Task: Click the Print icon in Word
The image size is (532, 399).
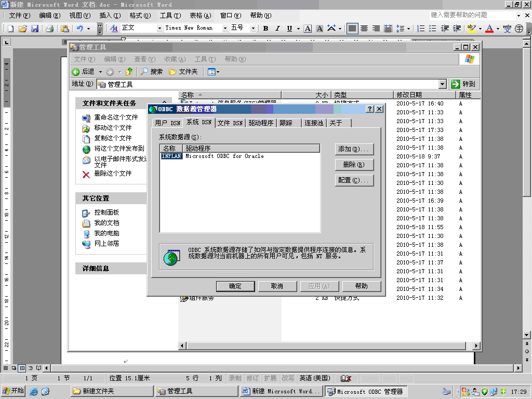Action: [x=49, y=29]
